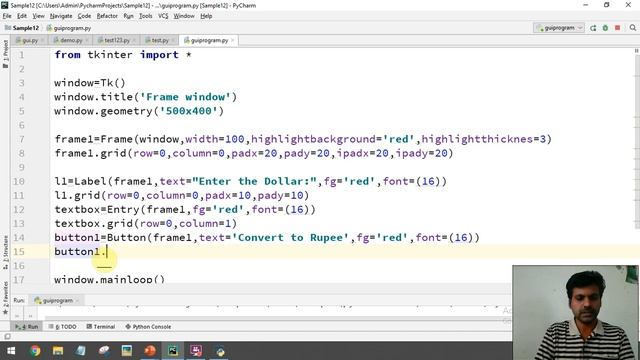Switch to the demo.py editor tab
Image resolution: width=640 pixels, height=360 pixels.
coord(71,40)
